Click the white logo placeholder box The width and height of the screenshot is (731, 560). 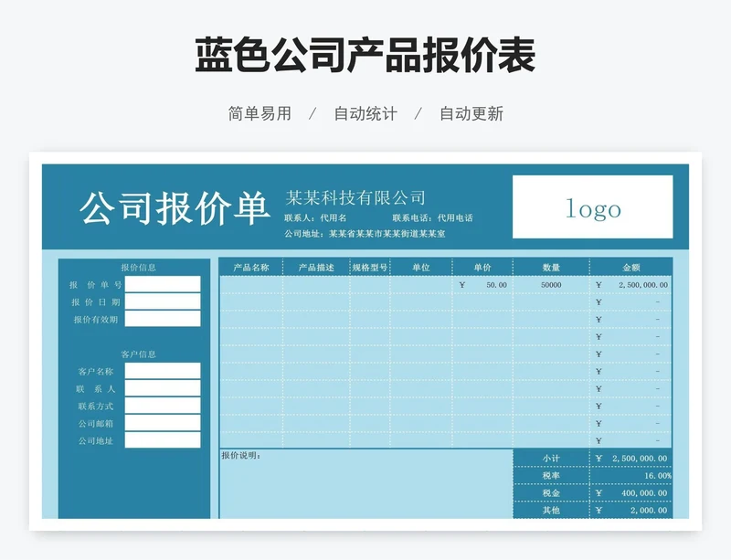pyautogui.click(x=592, y=206)
